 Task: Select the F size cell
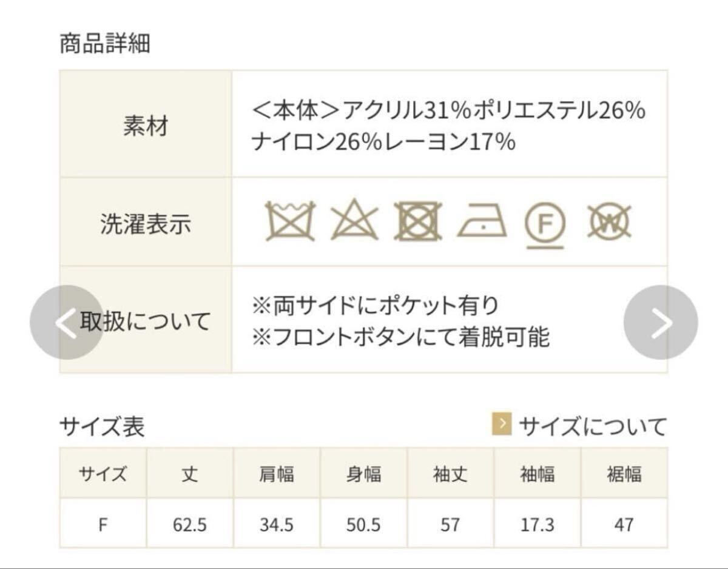(103, 524)
